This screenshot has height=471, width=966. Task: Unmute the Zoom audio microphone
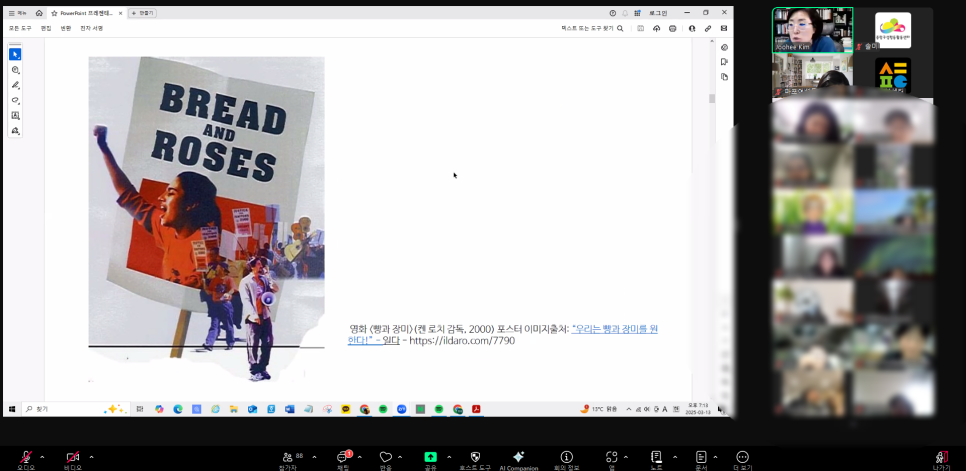(x=26, y=460)
